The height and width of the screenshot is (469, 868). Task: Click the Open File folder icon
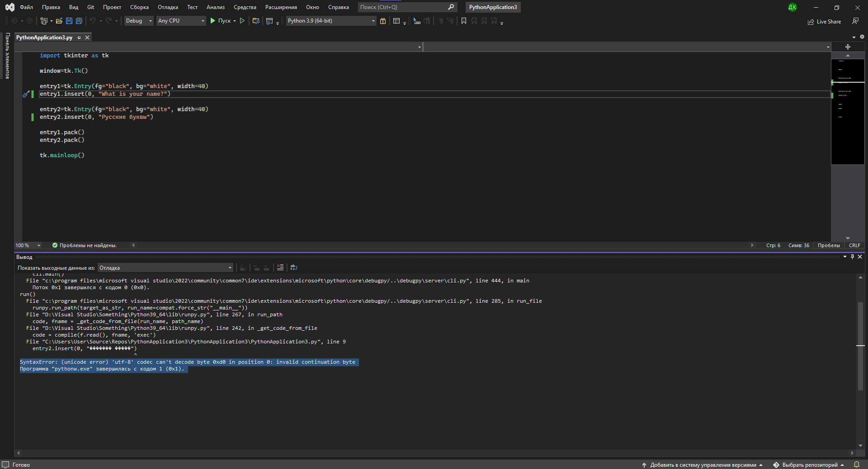(x=59, y=21)
